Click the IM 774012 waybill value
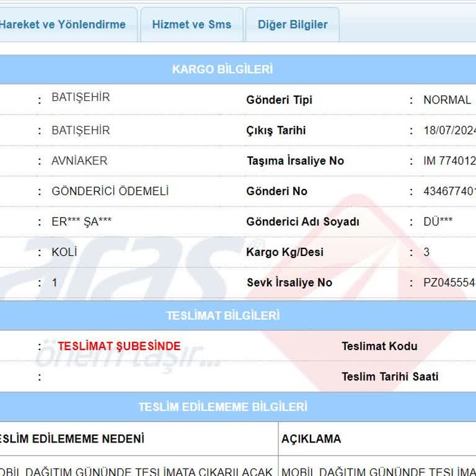This screenshot has height=476, width=476. (449, 161)
